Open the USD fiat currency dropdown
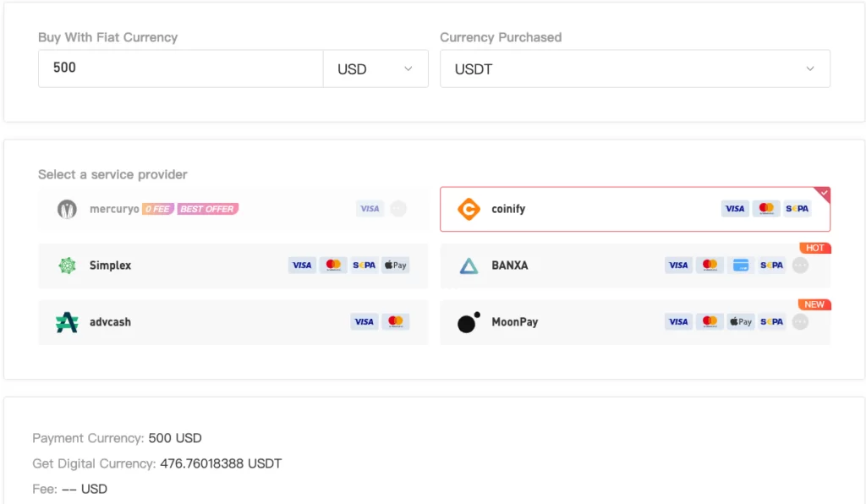Screen dimensions: 866x504 pyautogui.click(x=375, y=68)
